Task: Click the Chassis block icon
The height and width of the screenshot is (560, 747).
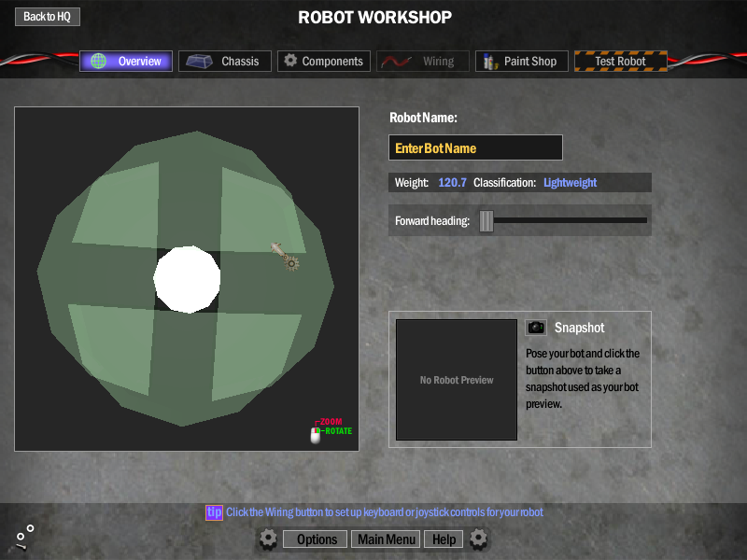Action: coord(199,61)
